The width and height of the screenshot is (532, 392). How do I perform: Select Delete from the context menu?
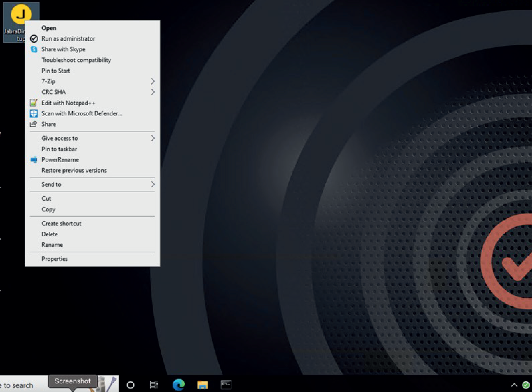click(92, 234)
